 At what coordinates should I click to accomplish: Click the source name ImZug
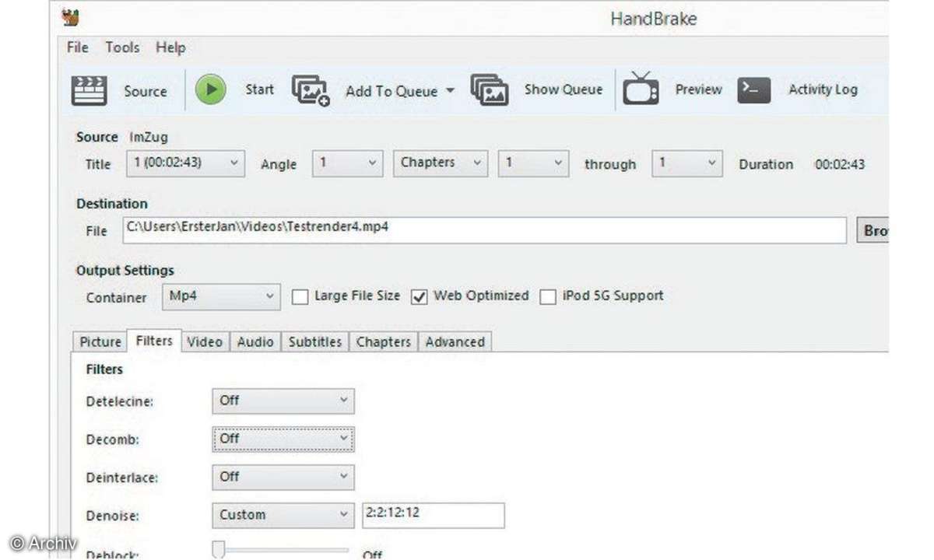148,137
